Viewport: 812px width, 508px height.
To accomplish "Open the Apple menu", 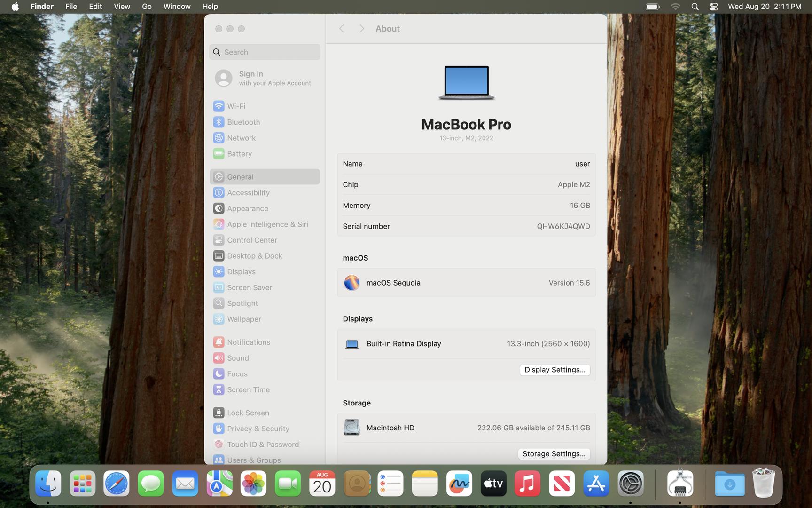I will pyautogui.click(x=15, y=7).
